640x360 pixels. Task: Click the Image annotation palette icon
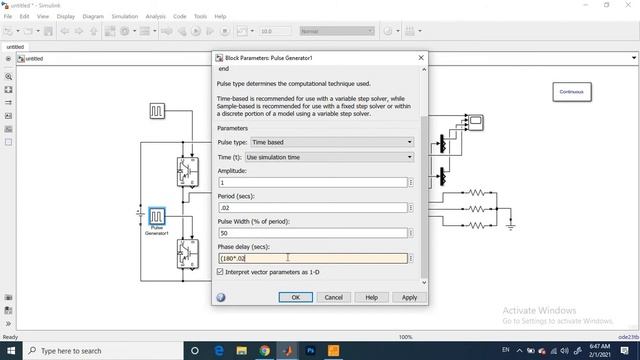click(x=9, y=116)
